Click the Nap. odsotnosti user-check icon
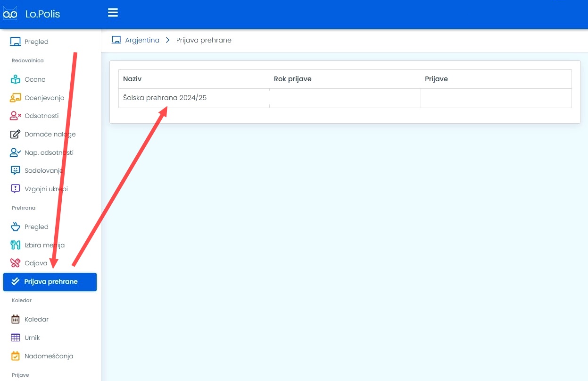 16,152
